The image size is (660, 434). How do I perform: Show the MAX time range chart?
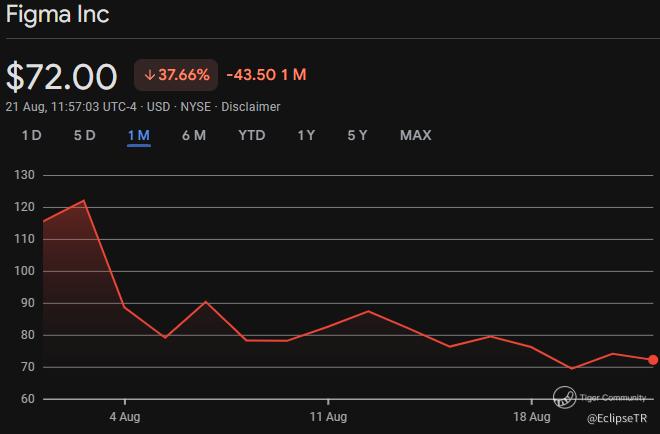click(x=415, y=136)
